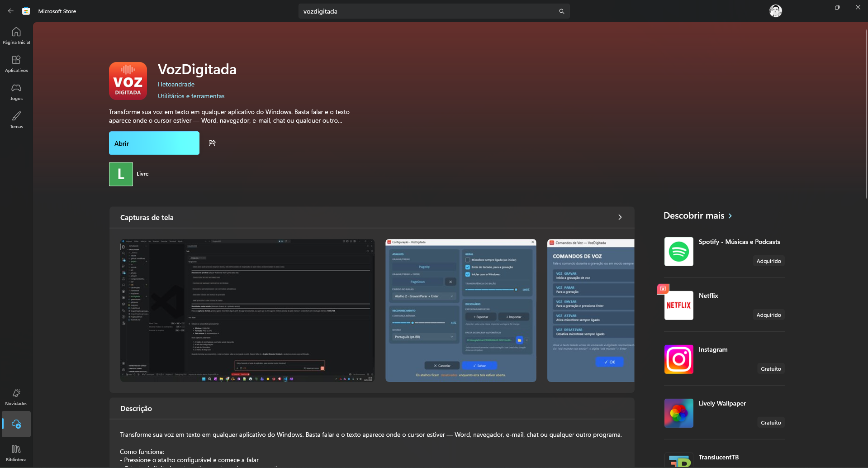The height and width of the screenshot is (468, 868).
Task: Open the Comandos de Voz screenshot thumbnail
Action: 591,310
